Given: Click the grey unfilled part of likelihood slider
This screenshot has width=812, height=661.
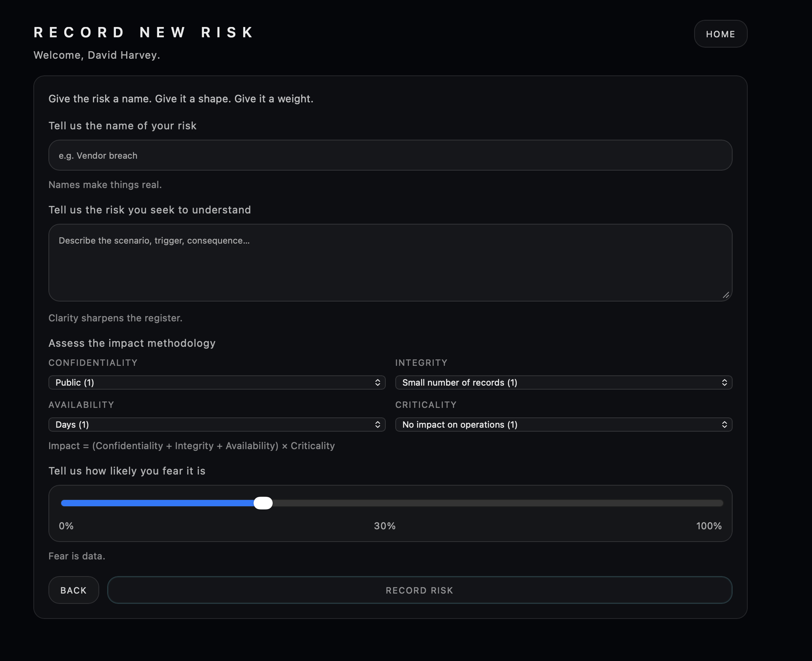Looking at the screenshot, I should 496,503.
